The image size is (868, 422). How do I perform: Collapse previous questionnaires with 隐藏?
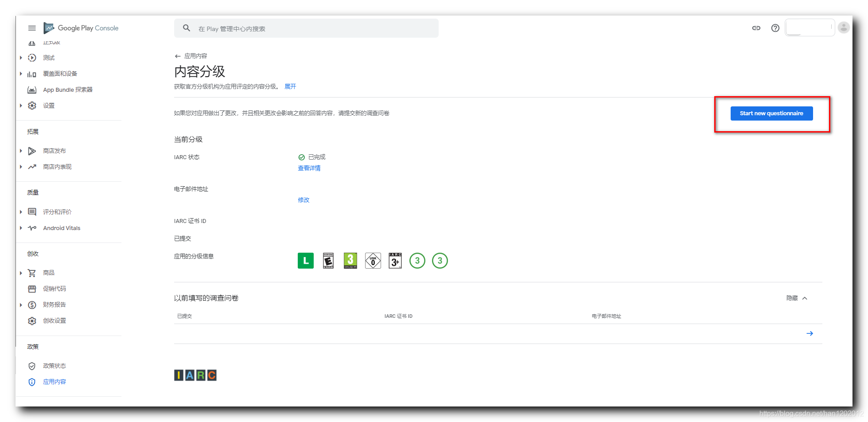pos(797,298)
